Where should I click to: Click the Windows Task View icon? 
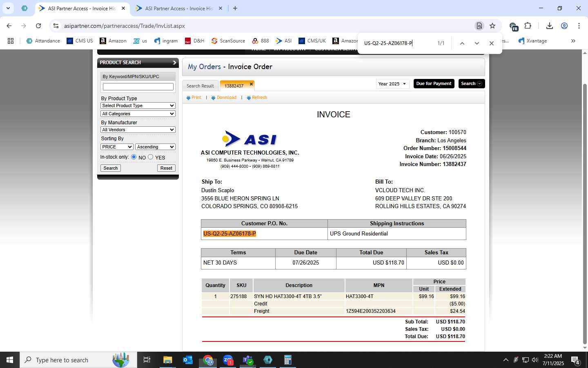click(147, 360)
